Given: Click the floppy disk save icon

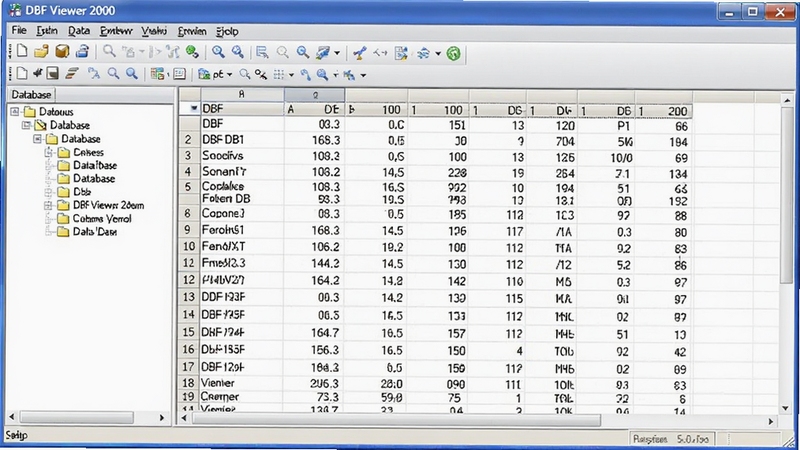Looking at the screenshot, I should tap(53, 73).
